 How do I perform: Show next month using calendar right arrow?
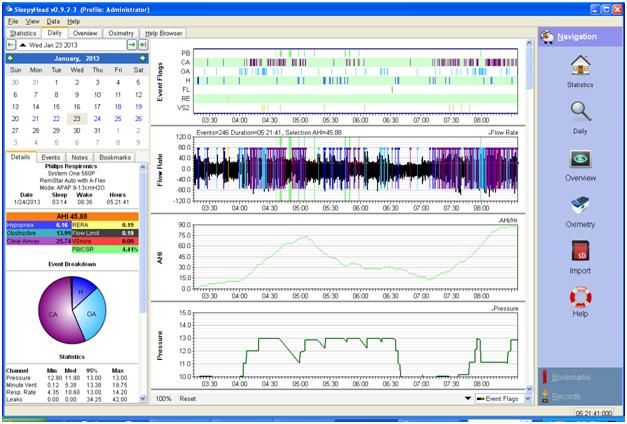[144, 58]
